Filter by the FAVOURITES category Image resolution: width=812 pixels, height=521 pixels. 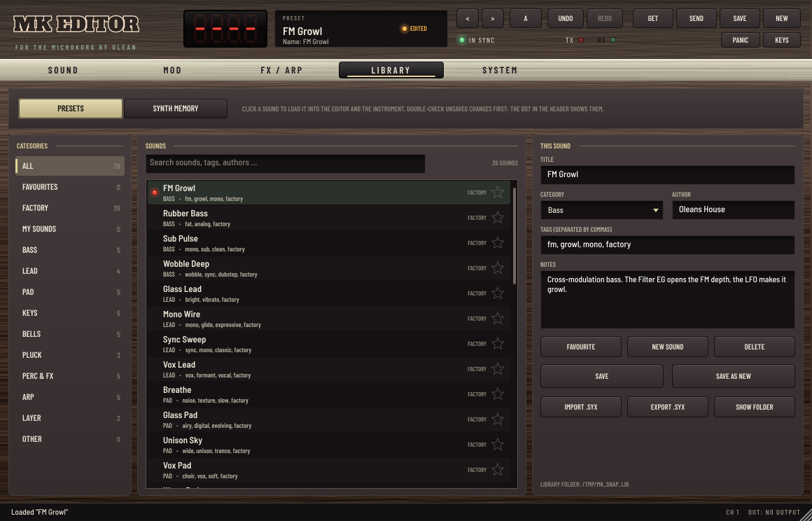(70, 187)
